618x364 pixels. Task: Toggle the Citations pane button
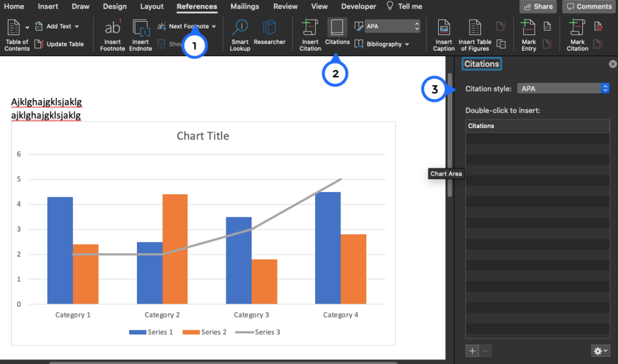point(337,31)
